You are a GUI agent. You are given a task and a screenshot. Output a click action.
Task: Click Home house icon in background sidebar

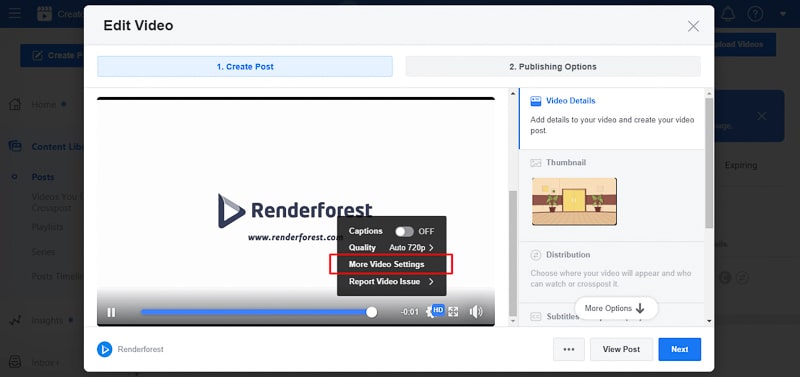click(15, 105)
